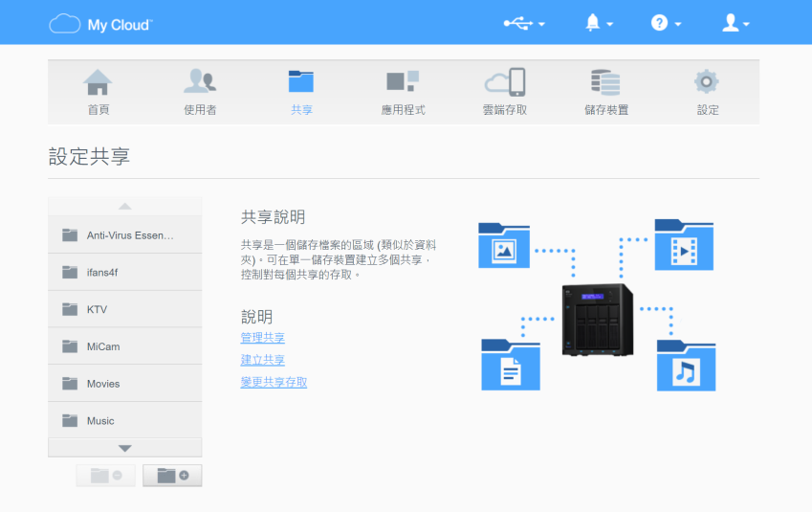Open the 管理共享 help link

click(263, 338)
